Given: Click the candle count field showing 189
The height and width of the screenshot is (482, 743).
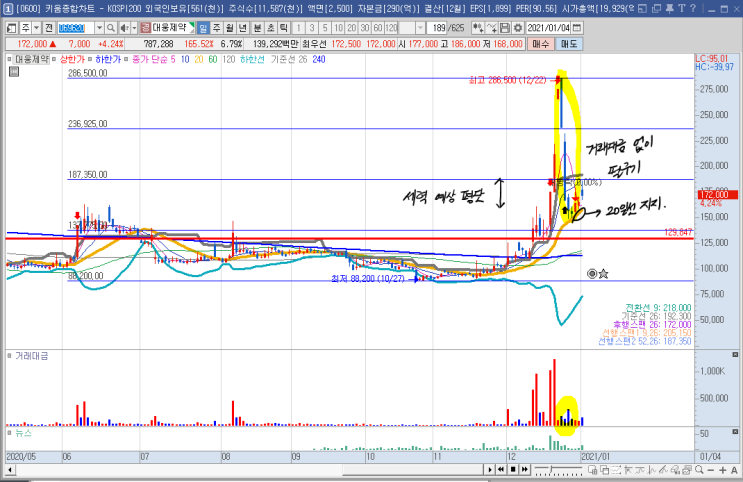Looking at the screenshot, I should pyautogui.click(x=438, y=28).
